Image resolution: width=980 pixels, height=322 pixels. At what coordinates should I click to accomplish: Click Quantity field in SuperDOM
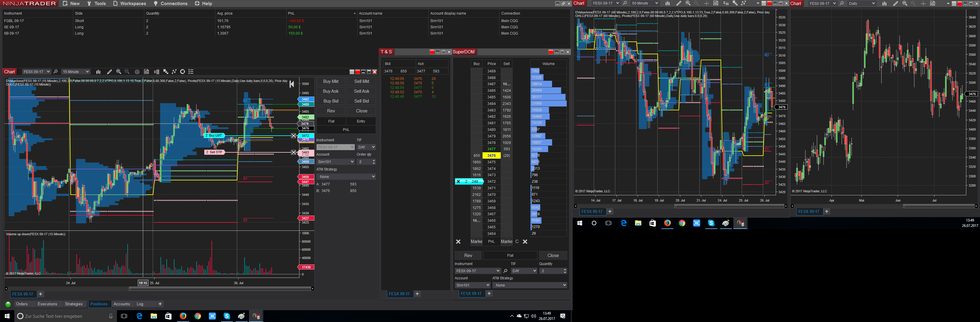553,271
